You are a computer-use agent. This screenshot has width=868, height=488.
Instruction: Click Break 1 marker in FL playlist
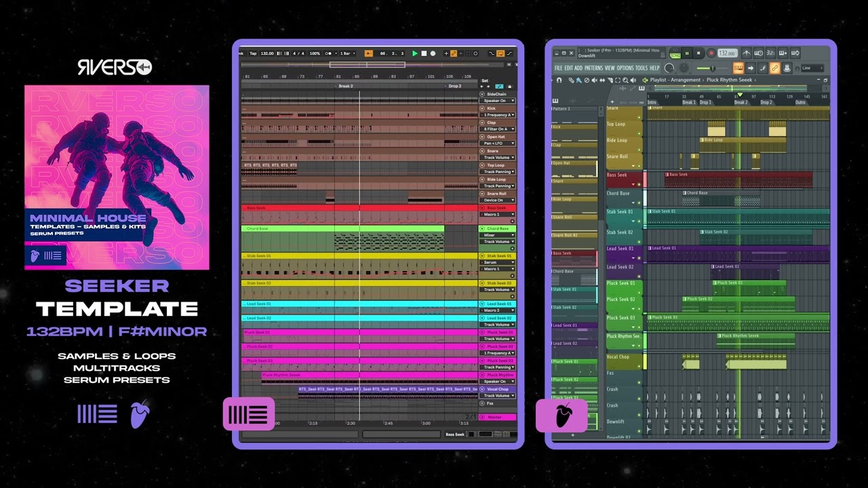point(689,102)
